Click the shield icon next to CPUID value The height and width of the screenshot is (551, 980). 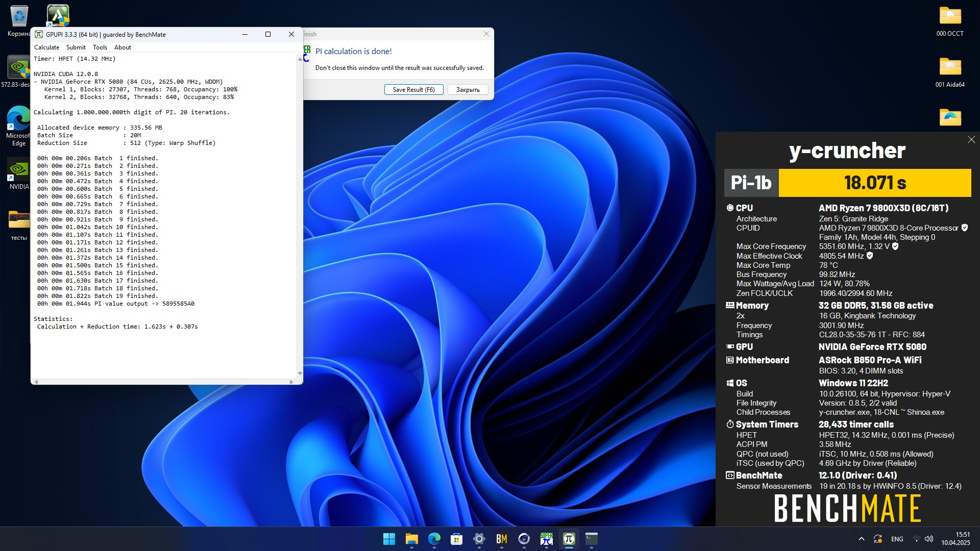964,228
